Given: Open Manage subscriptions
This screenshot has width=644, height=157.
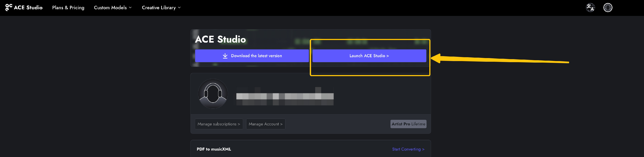Looking at the screenshot, I should click(x=219, y=124).
